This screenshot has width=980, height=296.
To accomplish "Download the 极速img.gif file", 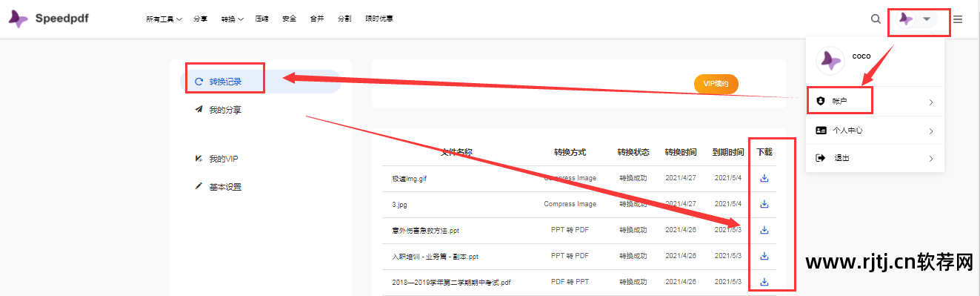I will pyautogui.click(x=764, y=178).
